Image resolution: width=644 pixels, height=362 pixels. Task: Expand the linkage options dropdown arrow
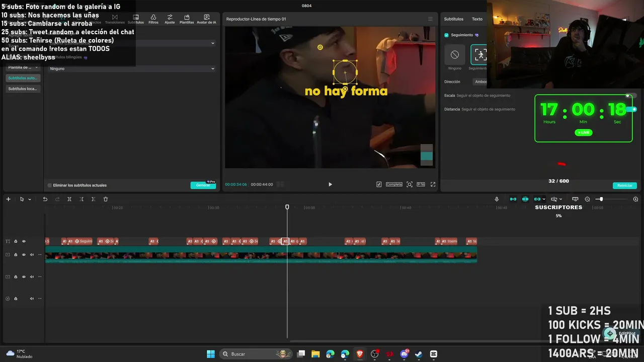tap(544, 199)
